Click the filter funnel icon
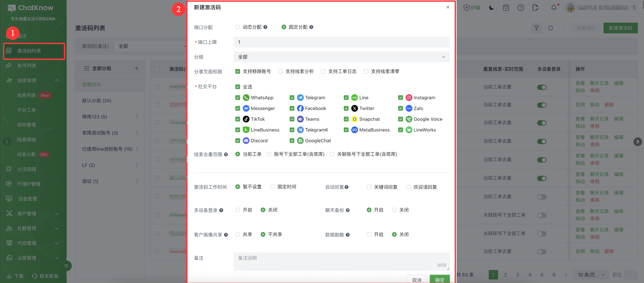This screenshot has height=283, width=644. click(x=536, y=28)
